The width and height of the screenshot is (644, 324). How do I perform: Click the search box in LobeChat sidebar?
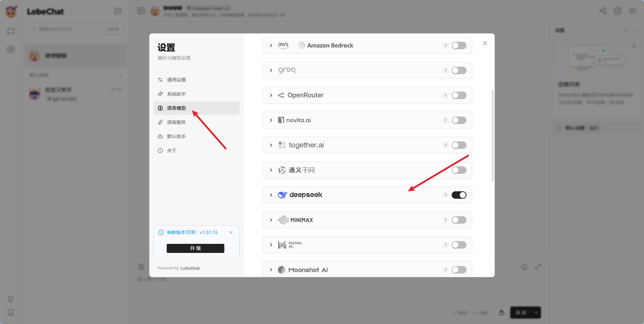coord(75,29)
